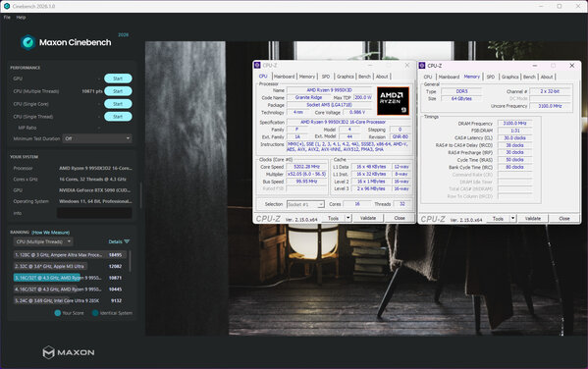Start CPU Multiple Threads benchmark
Viewport: 588px width, 369px height.
118,91
